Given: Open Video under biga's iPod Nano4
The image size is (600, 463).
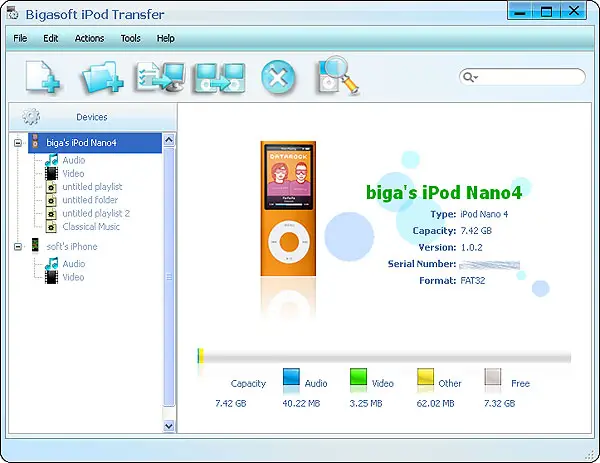Looking at the screenshot, I should coord(73,173).
